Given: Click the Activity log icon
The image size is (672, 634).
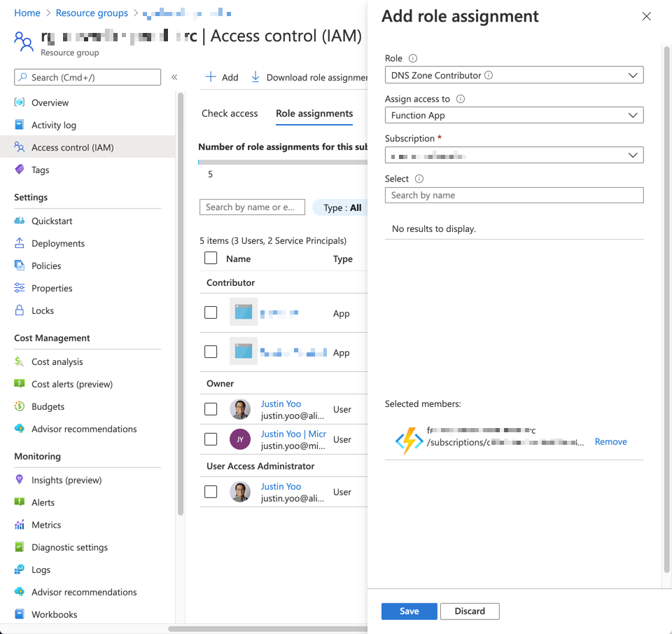Looking at the screenshot, I should [x=20, y=125].
